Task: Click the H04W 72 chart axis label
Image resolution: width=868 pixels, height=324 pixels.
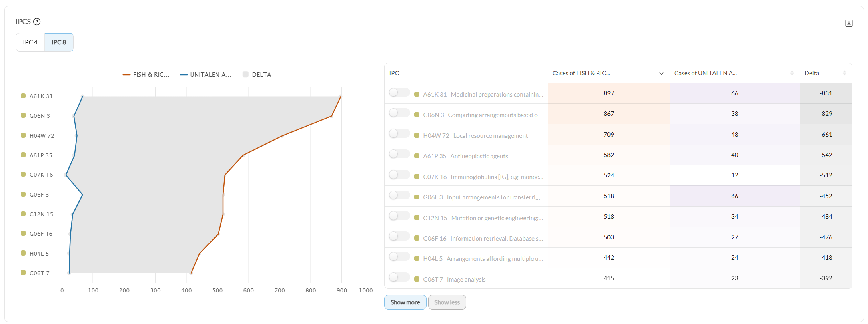Action: click(x=42, y=136)
